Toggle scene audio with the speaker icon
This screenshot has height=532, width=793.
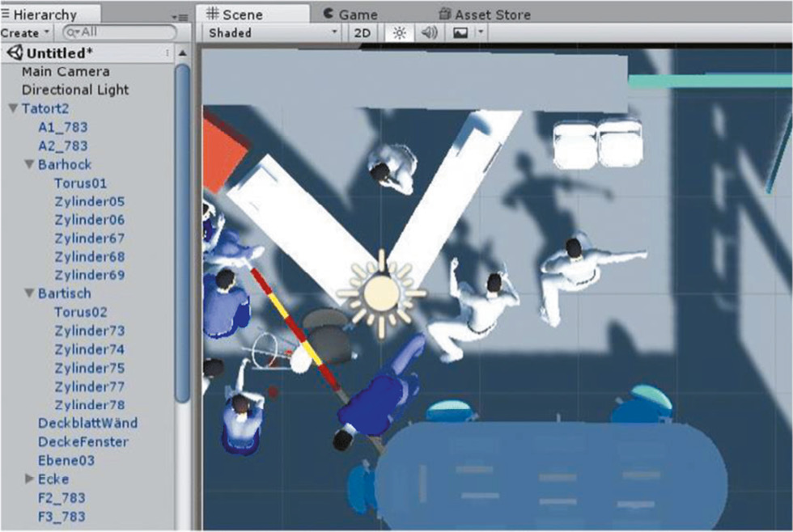[429, 33]
